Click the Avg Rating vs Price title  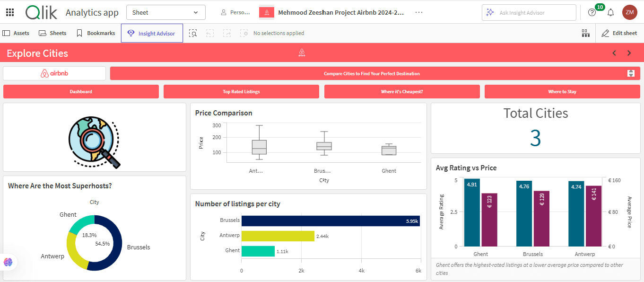[x=466, y=168]
